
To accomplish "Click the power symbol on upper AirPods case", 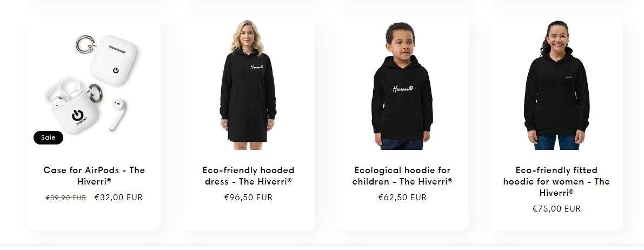I will pyautogui.click(x=116, y=71).
